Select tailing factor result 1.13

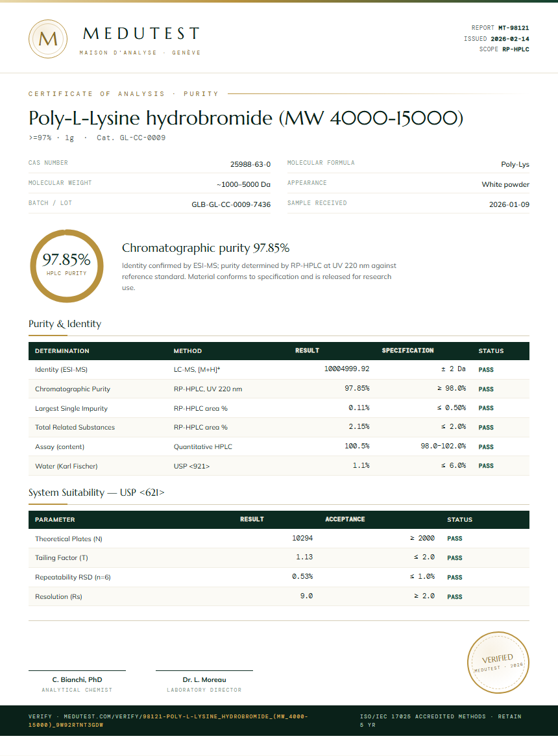click(x=304, y=557)
